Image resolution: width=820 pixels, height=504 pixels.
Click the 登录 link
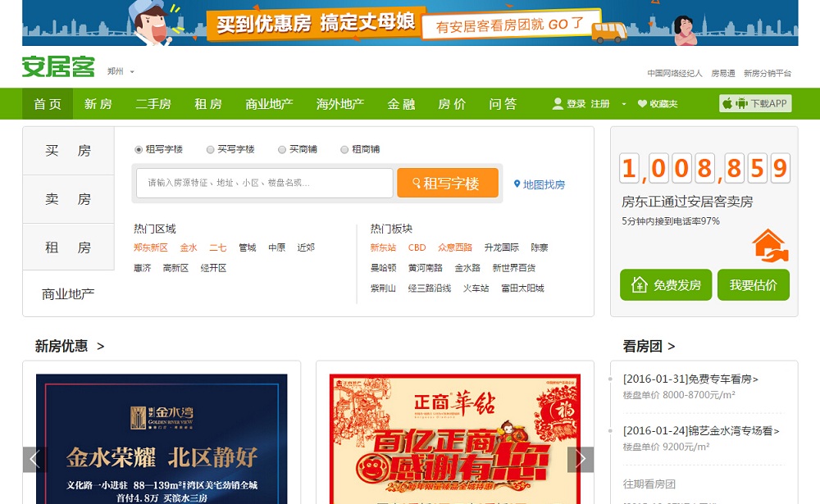(x=576, y=104)
